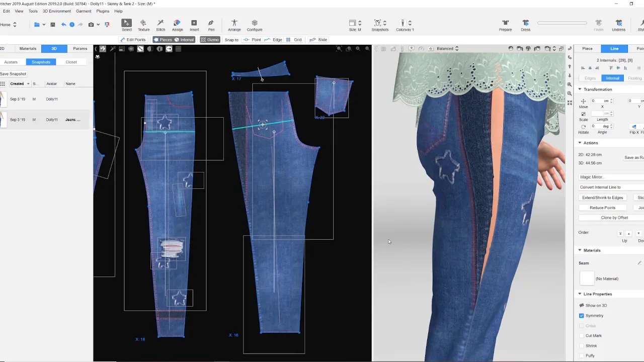Click the Seam material color swatch

click(587, 279)
